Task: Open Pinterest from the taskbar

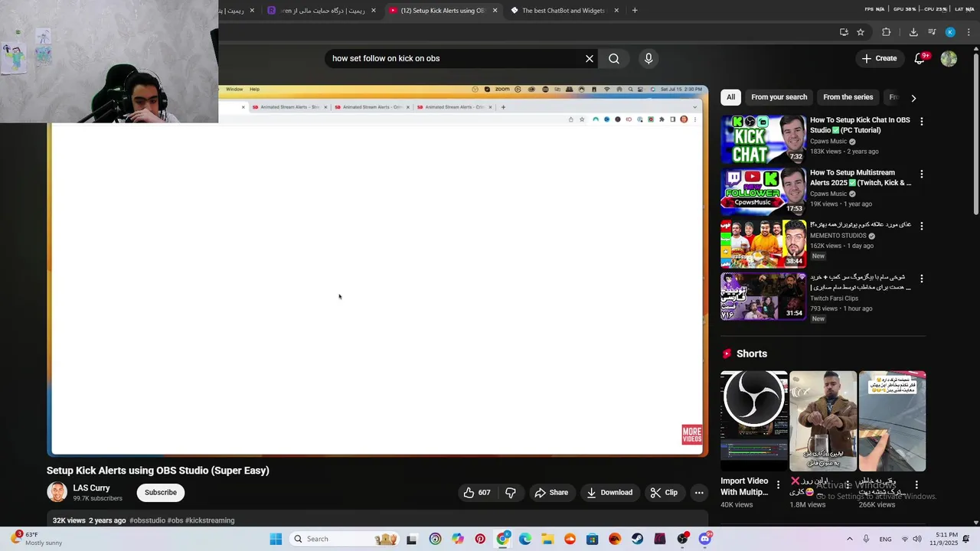Action: click(x=480, y=539)
